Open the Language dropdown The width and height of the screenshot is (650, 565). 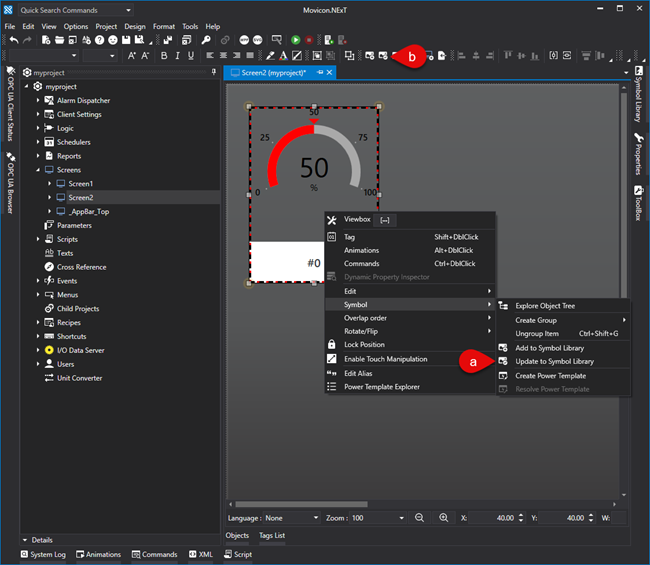(x=290, y=518)
